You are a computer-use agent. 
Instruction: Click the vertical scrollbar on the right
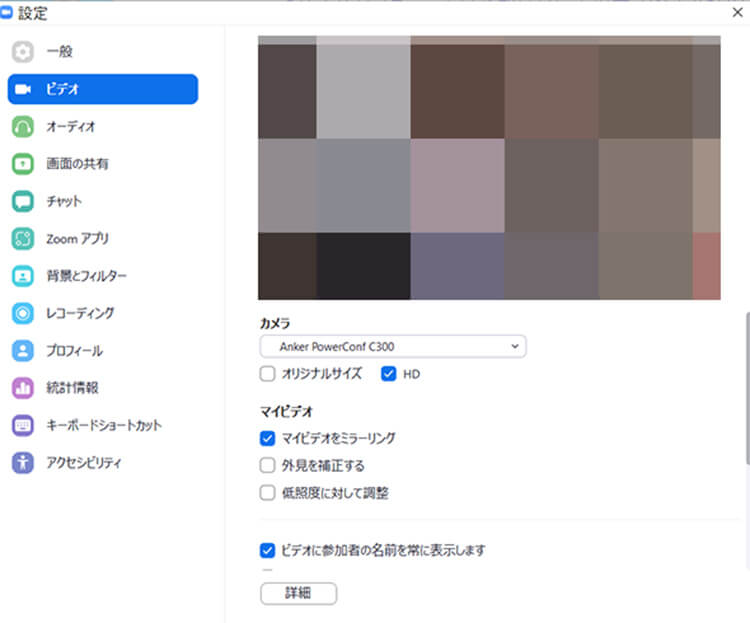click(745, 390)
